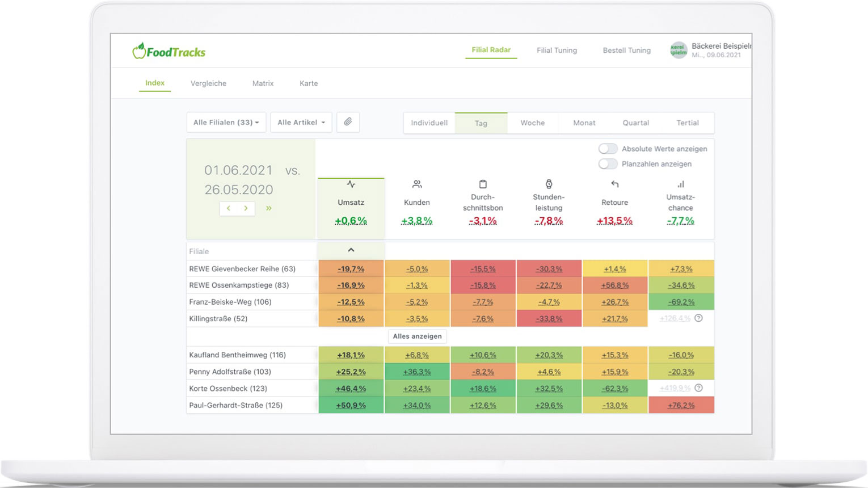This screenshot has width=868, height=488.
Task: Click help icon in Korte Ossenbeck row
Action: (x=699, y=388)
